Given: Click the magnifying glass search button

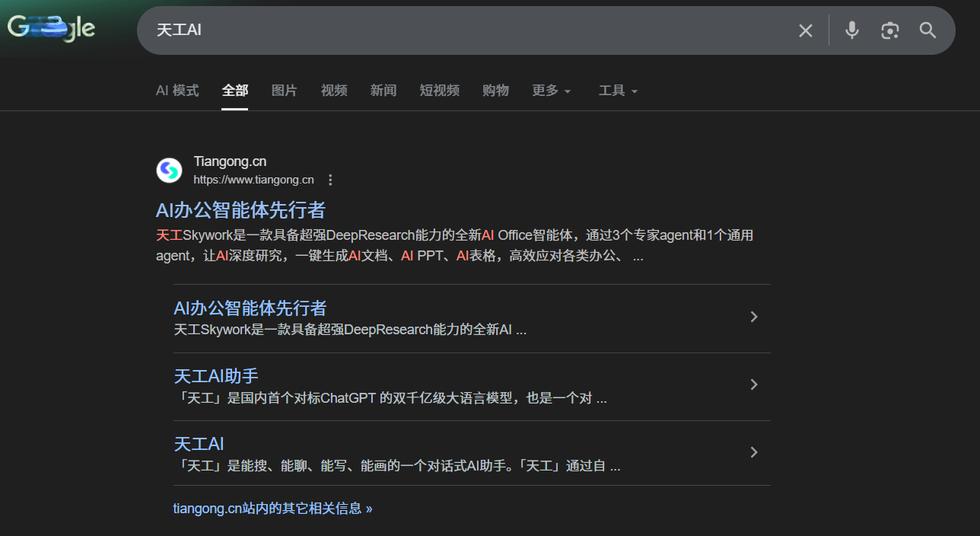Looking at the screenshot, I should tap(928, 30).
